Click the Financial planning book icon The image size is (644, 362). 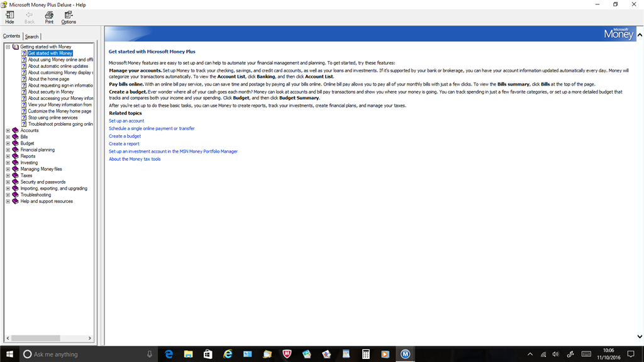coord(15,150)
